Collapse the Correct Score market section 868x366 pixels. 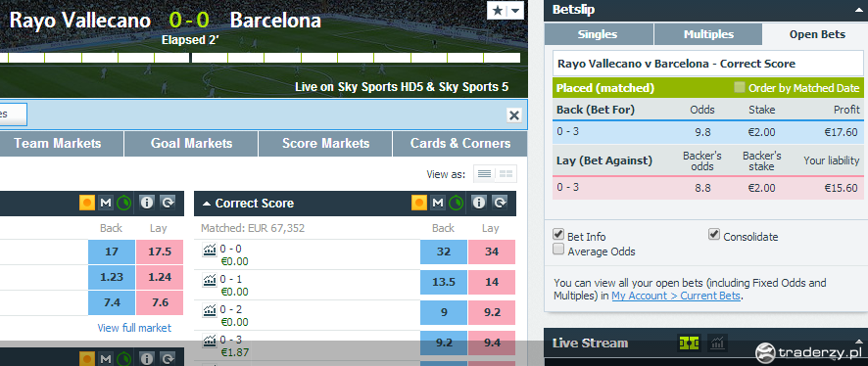(207, 204)
